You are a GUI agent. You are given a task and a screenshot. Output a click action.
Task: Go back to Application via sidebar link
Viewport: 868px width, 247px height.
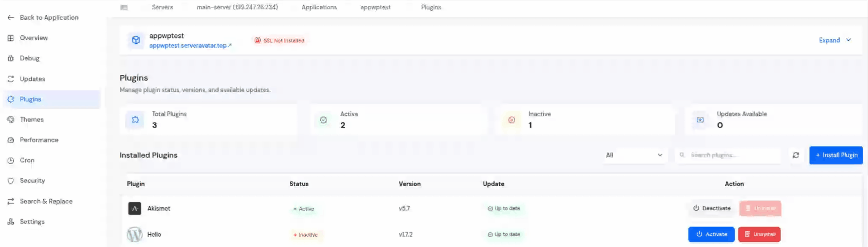43,17
